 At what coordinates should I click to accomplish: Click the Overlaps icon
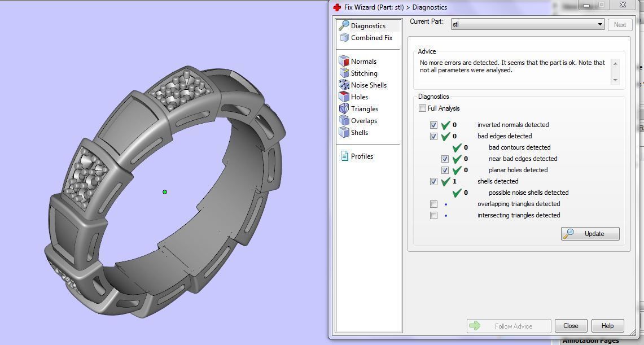[344, 121]
